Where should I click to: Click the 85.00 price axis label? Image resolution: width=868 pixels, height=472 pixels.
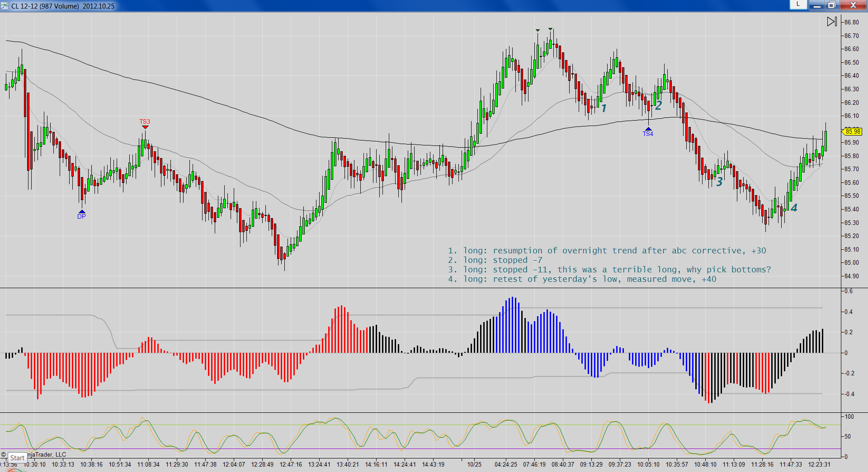click(x=852, y=262)
